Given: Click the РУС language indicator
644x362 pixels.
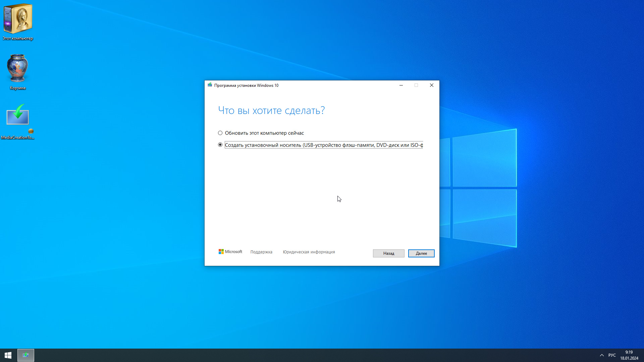Looking at the screenshot, I should [x=612, y=355].
